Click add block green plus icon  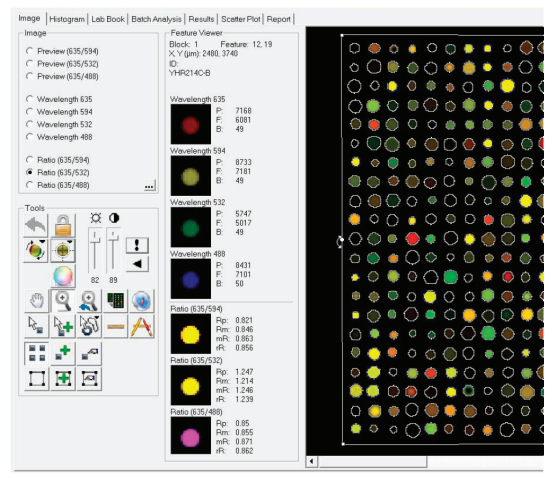[x=63, y=379]
